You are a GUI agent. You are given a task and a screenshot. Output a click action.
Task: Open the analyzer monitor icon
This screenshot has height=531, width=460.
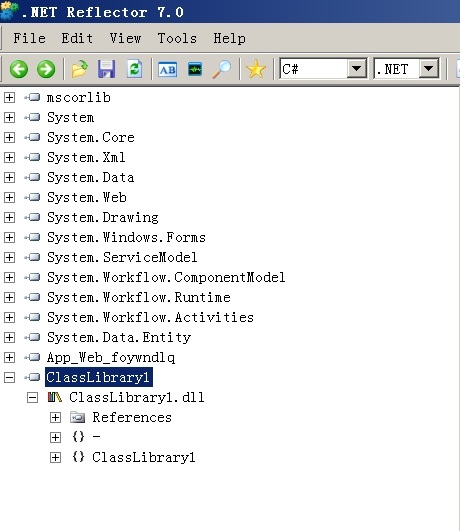point(195,69)
